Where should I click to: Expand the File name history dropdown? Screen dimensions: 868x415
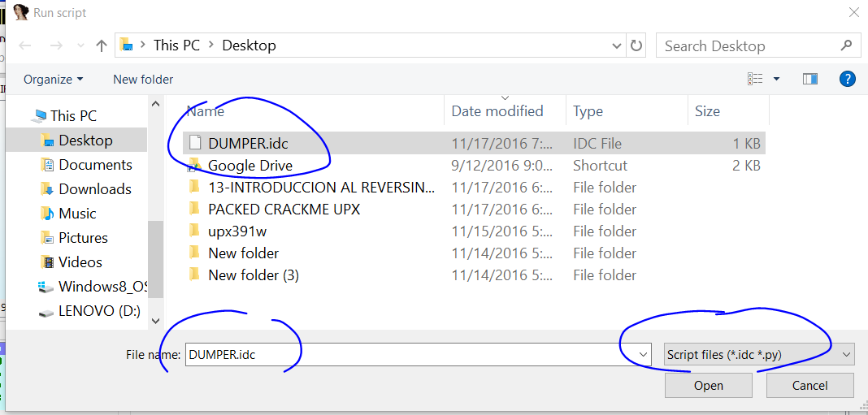click(644, 354)
